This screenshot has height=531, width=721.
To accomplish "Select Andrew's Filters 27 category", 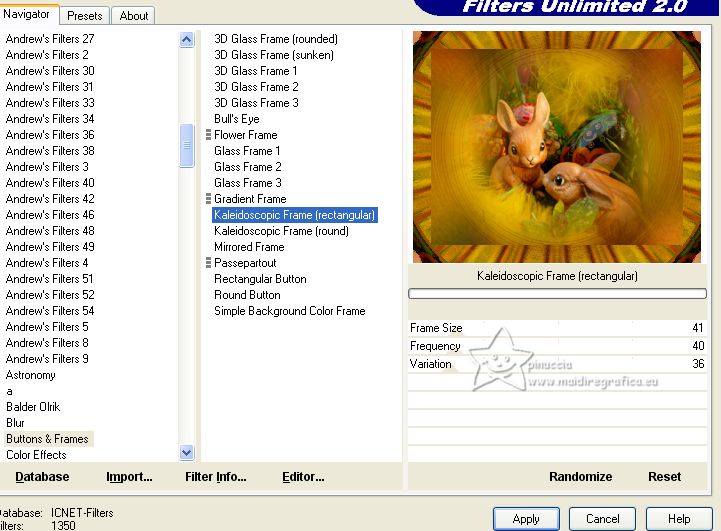I will [x=50, y=39].
